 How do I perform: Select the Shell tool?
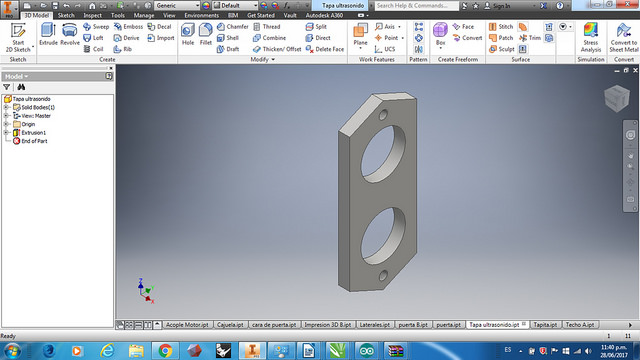(x=228, y=38)
